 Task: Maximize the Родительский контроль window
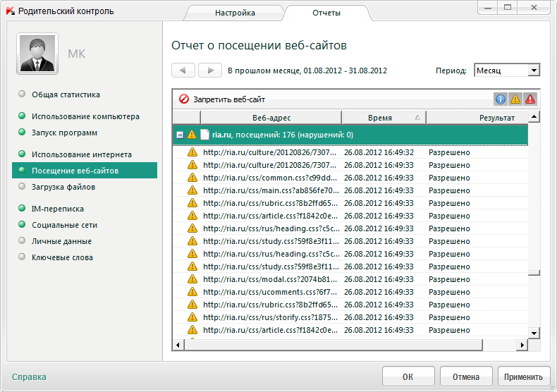[508, 8]
